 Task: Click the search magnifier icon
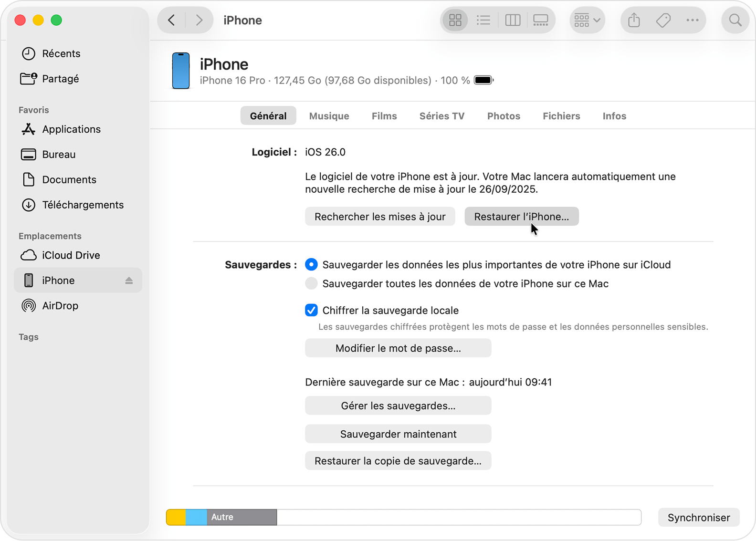735,20
